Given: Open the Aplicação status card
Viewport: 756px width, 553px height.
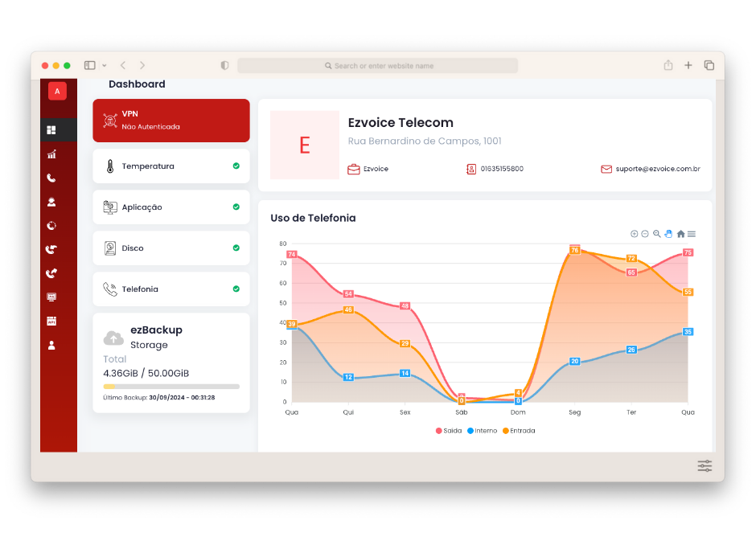Looking at the screenshot, I should click(171, 207).
